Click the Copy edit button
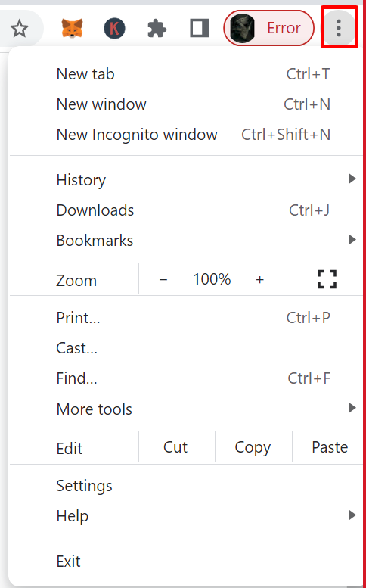This screenshot has width=366, height=588. click(253, 448)
